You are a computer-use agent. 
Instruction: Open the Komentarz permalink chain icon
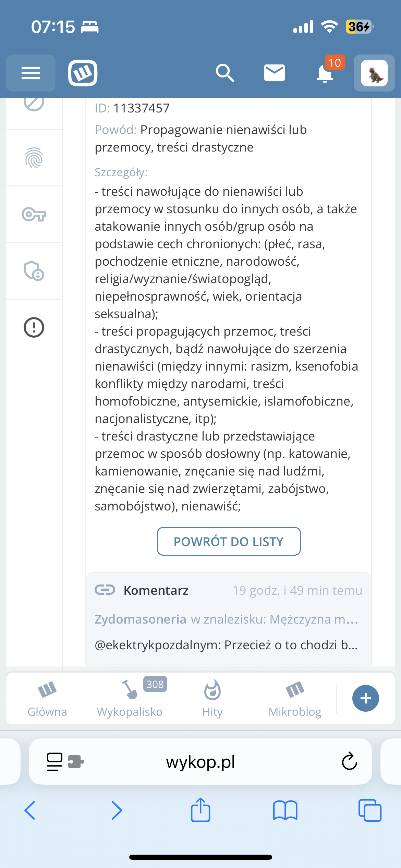click(105, 590)
